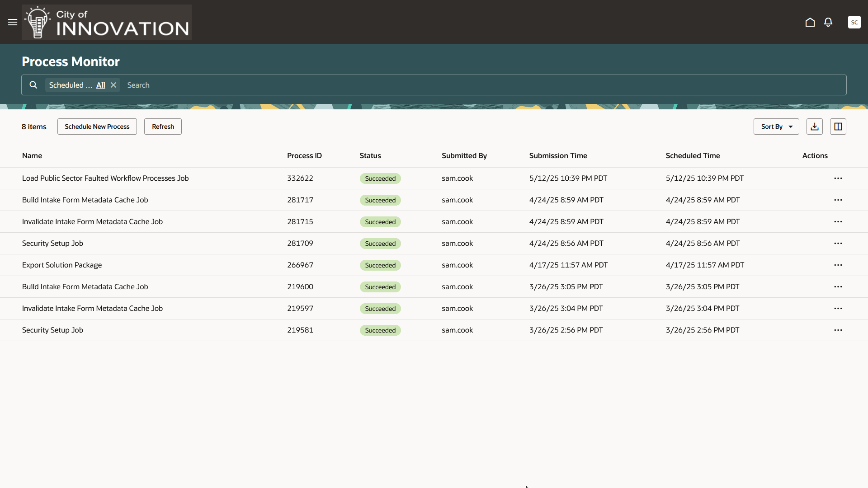The width and height of the screenshot is (868, 488).
Task: Select the Security Setup Job row 281709
Action: pos(52,244)
